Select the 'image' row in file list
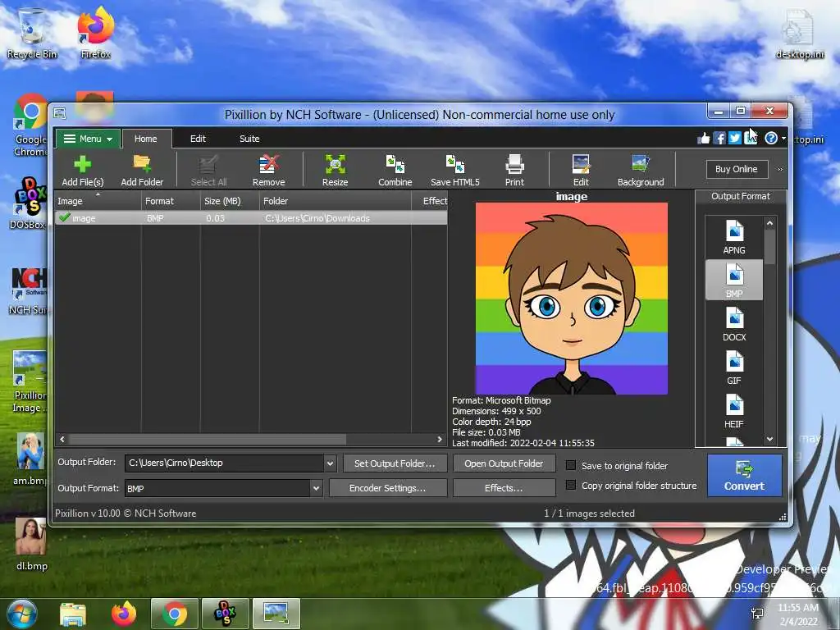840x630 pixels. (x=251, y=218)
